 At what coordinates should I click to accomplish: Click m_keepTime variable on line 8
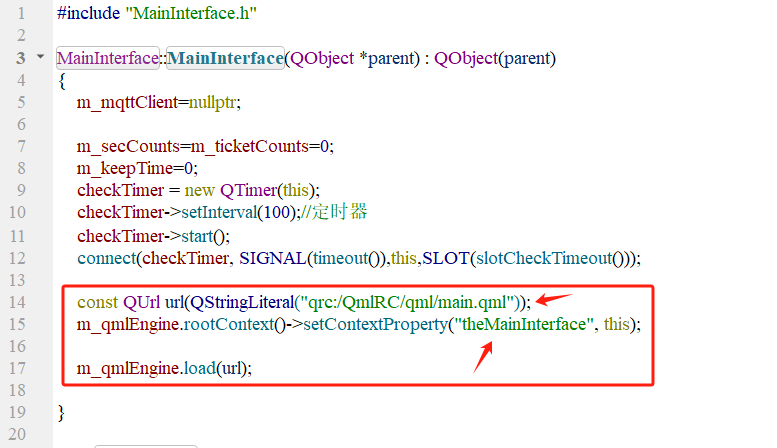(125, 168)
